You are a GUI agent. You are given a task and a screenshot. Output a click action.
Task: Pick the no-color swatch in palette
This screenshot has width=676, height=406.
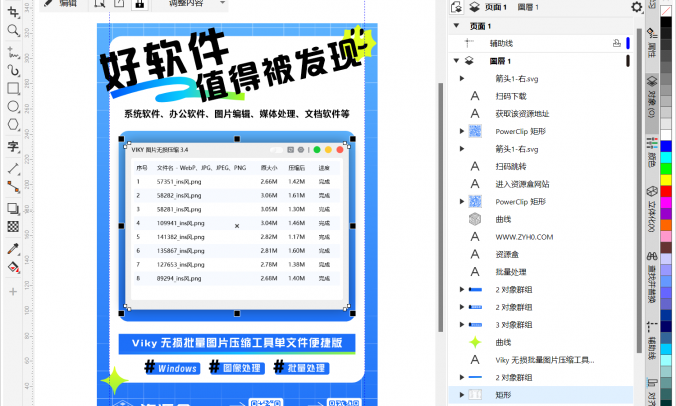coord(666,10)
